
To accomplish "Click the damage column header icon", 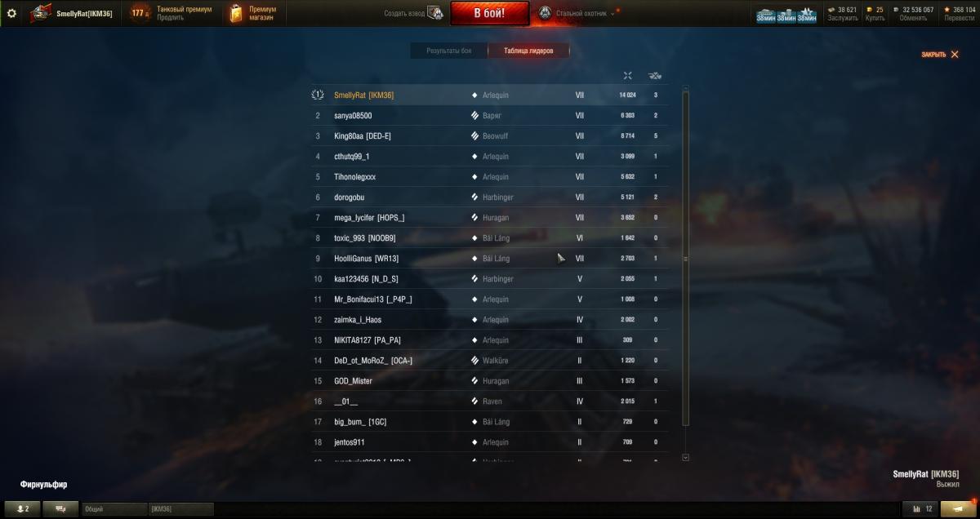I will point(627,76).
